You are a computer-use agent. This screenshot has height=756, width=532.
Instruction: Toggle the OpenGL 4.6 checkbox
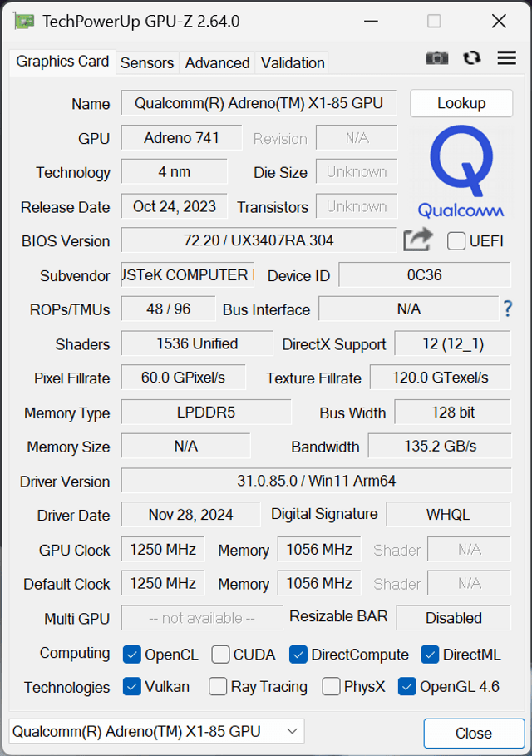pos(406,687)
